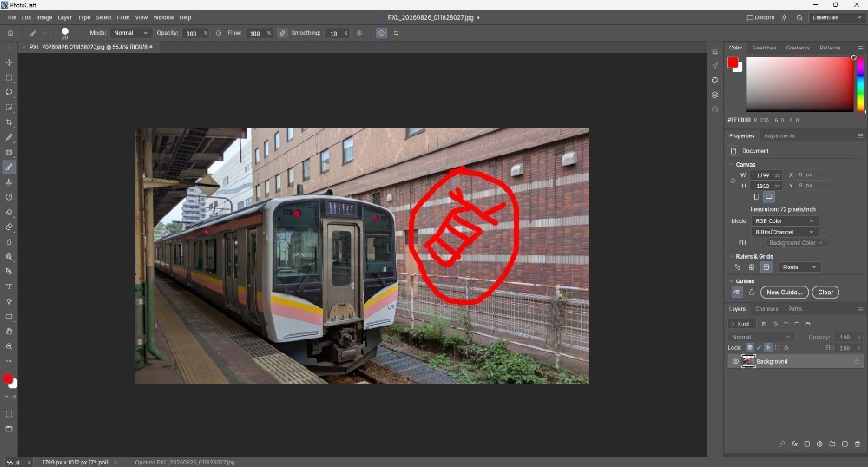
Task: Open the Discord link in title bar
Action: (761, 17)
